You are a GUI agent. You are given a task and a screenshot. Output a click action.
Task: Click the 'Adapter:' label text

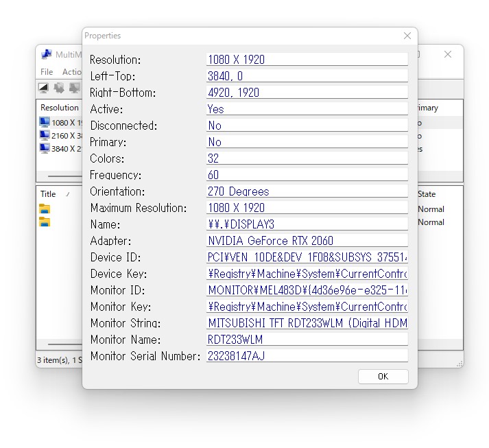[110, 241]
